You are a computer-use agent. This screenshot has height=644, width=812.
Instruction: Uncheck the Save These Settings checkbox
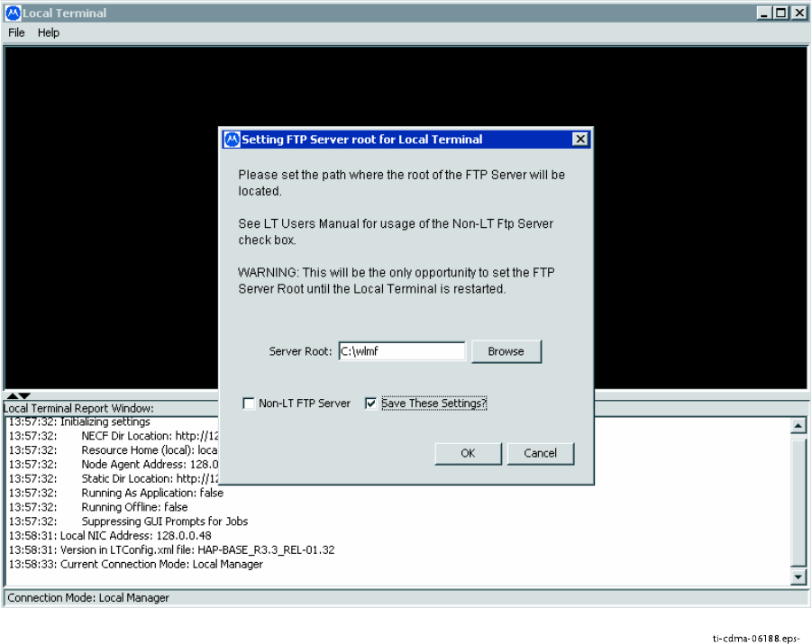pos(370,404)
